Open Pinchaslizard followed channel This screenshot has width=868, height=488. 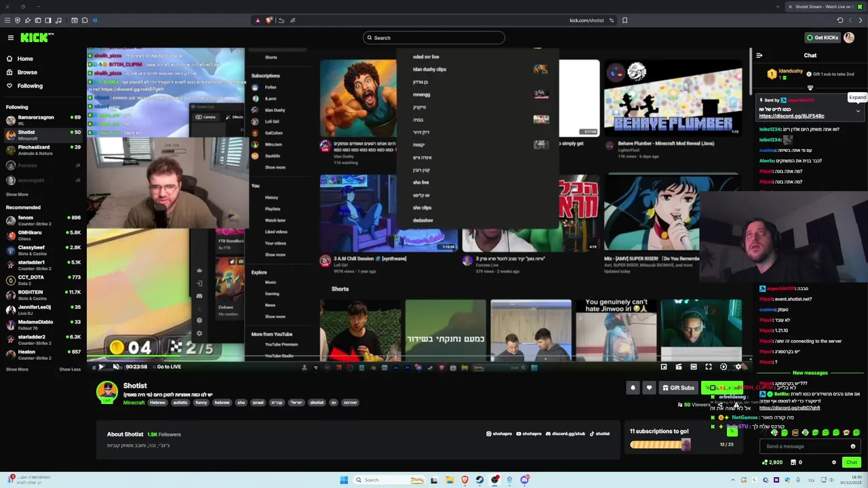[43, 150]
